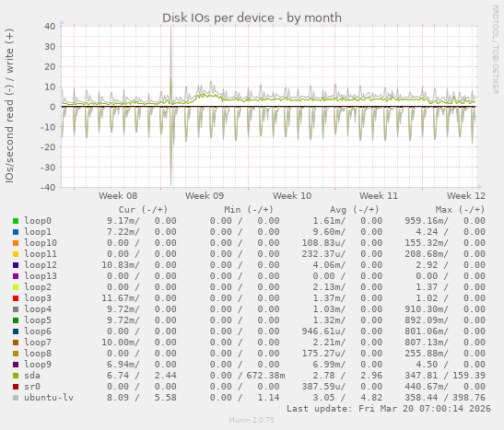Click the loop13 purple legend swatch
The width and height of the screenshot is (504, 430).
(x=16, y=276)
